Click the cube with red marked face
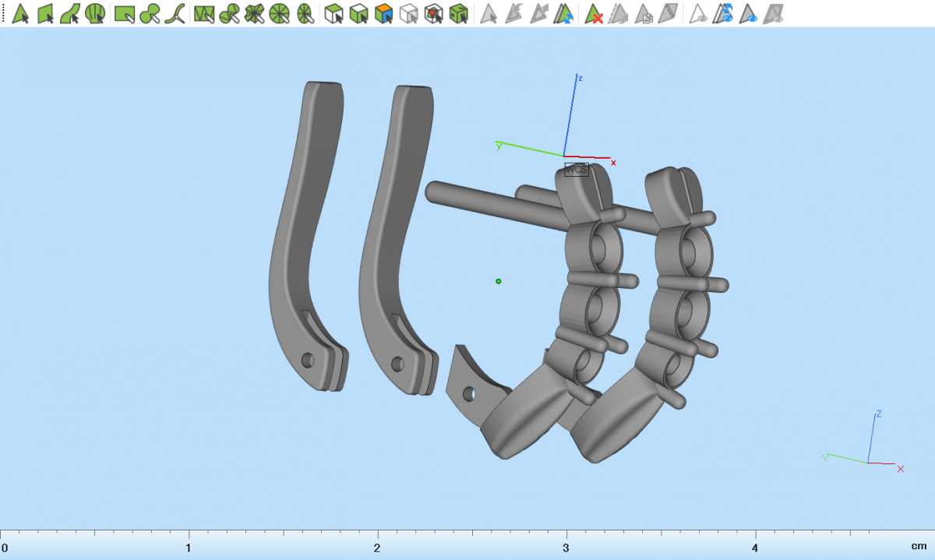 [x=434, y=13]
